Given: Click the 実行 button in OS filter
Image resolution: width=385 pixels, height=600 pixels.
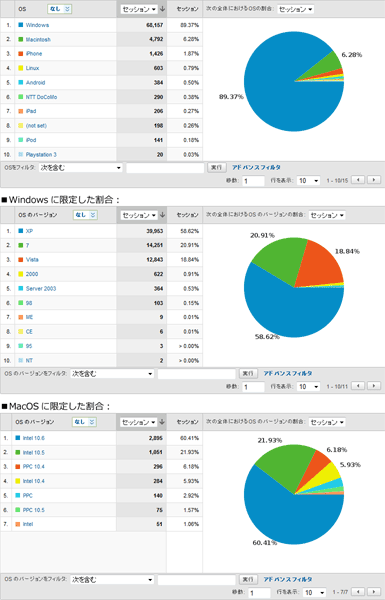Looking at the screenshot, I should tap(217, 168).
